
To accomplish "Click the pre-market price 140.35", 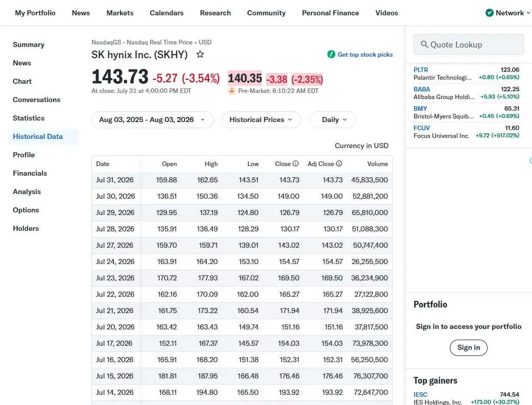I will 245,79.
